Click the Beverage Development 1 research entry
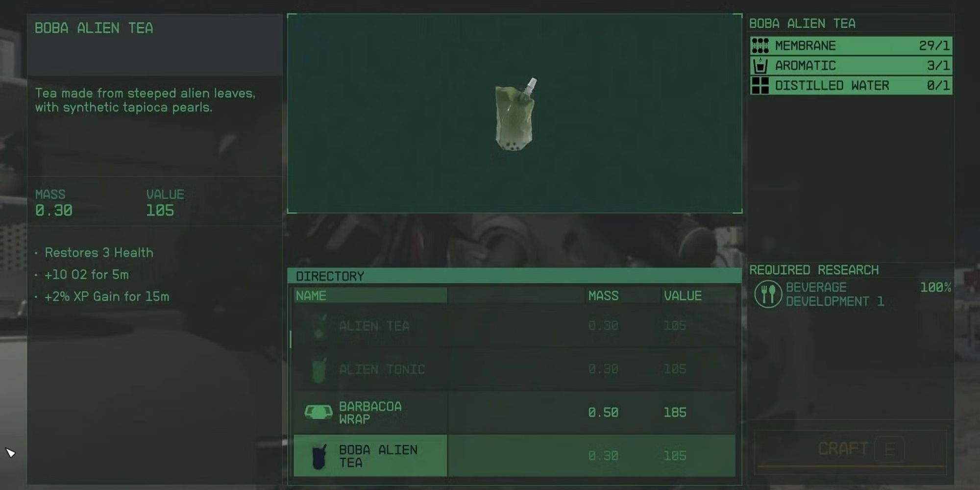The width and height of the screenshot is (980, 490). pos(852,294)
